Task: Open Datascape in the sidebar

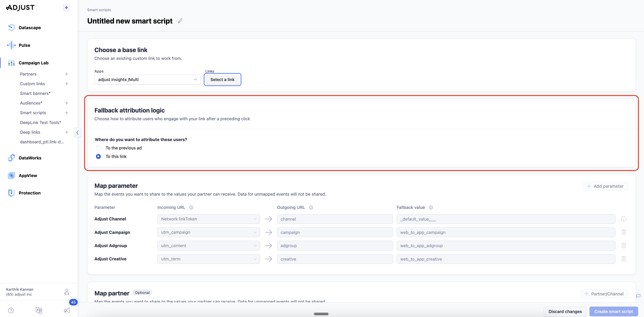Action: (x=30, y=27)
